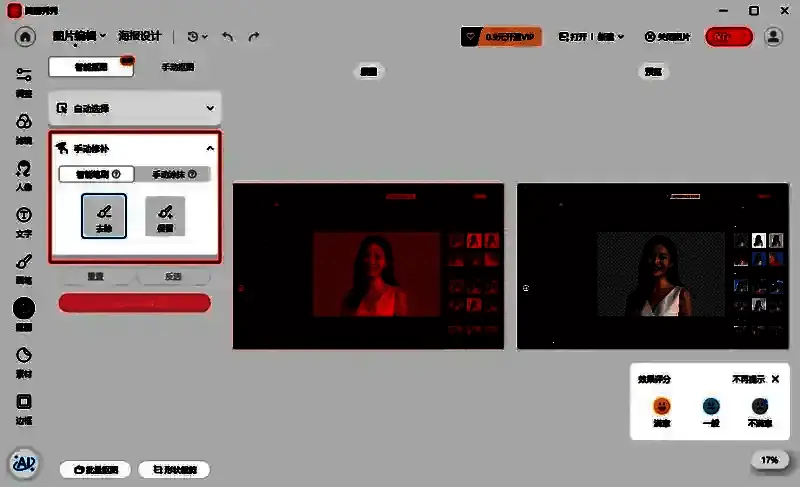This screenshot has height=487, width=800.
Task: Open the history dropdown next to undo
Action: coord(198,36)
